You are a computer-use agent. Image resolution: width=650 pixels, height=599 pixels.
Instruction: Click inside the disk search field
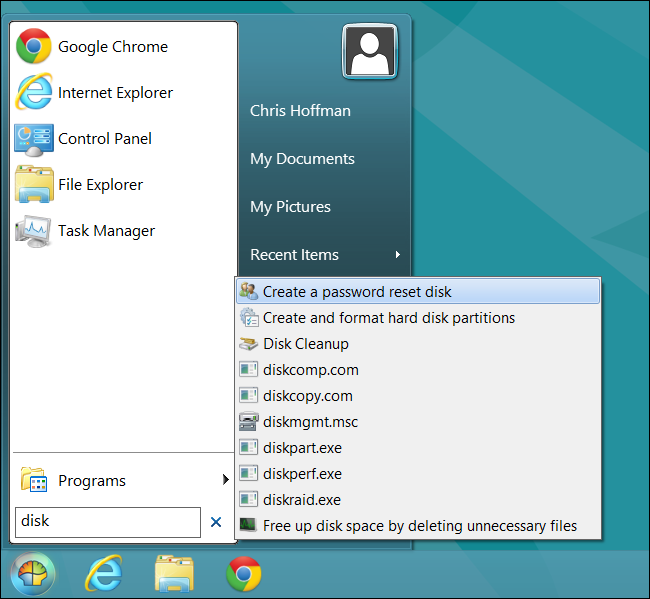click(x=108, y=522)
